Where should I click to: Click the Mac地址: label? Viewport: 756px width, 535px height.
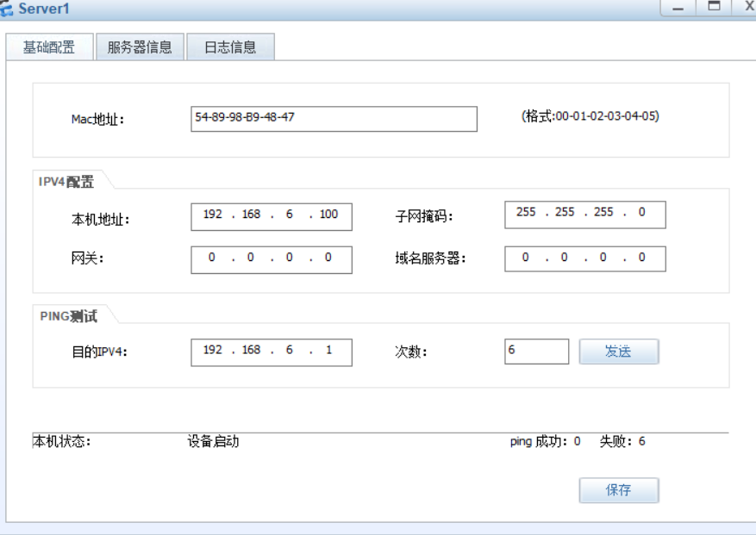coord(98,119)
